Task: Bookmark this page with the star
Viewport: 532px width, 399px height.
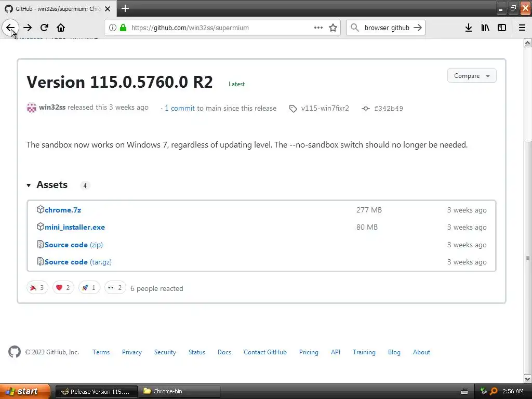Action: point(333,28)
